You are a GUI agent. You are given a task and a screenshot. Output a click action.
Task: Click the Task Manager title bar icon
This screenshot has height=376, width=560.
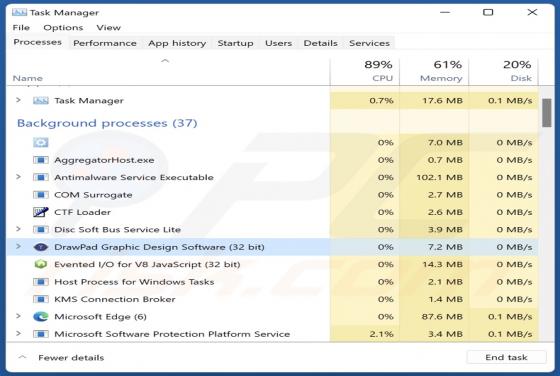[19, 12]
